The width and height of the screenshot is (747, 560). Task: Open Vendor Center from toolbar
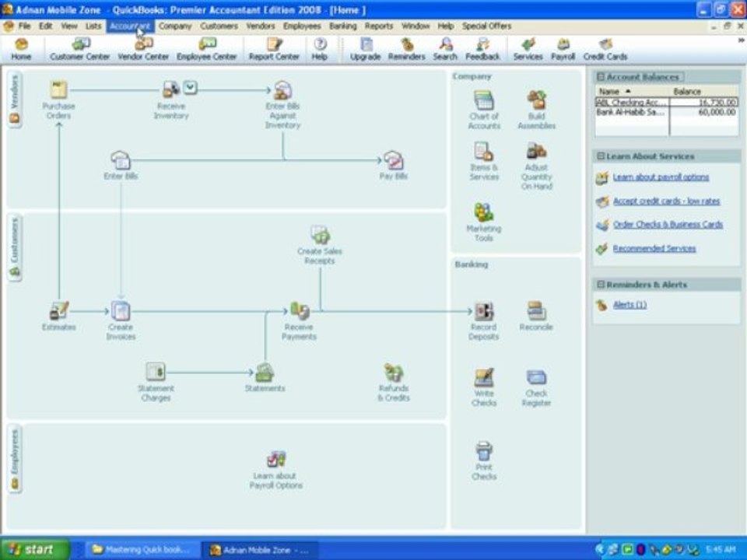click(x=143, y=50)
